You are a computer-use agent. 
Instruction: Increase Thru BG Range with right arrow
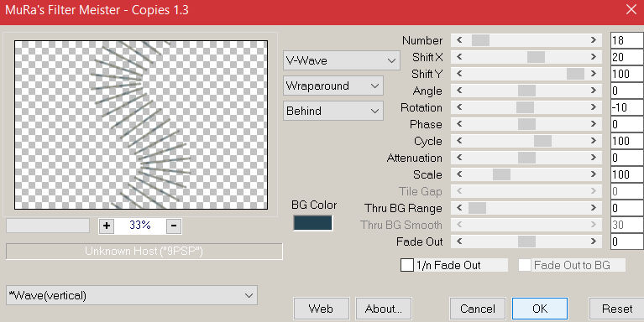[x=594, y=208]
